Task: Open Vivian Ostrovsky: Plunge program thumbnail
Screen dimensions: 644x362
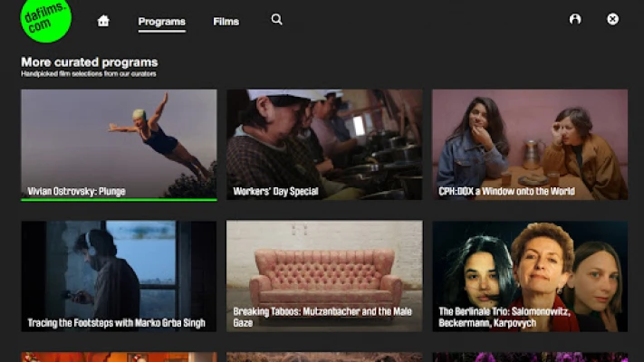Action: 119,145
